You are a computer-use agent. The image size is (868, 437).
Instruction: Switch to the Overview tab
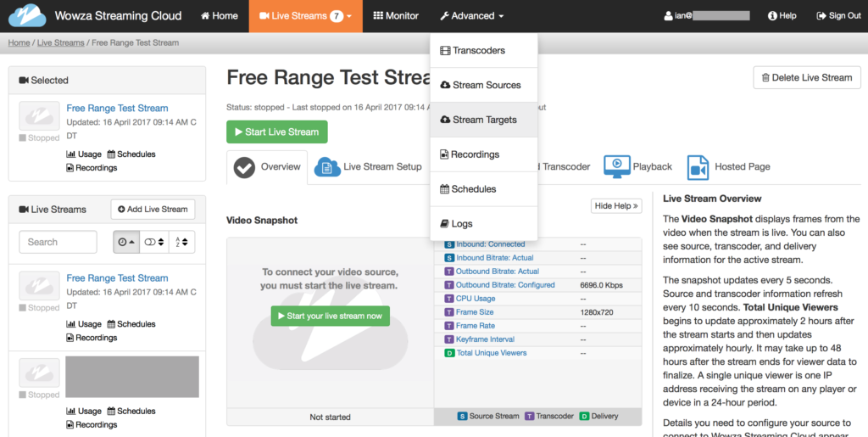tap(267, 166)
